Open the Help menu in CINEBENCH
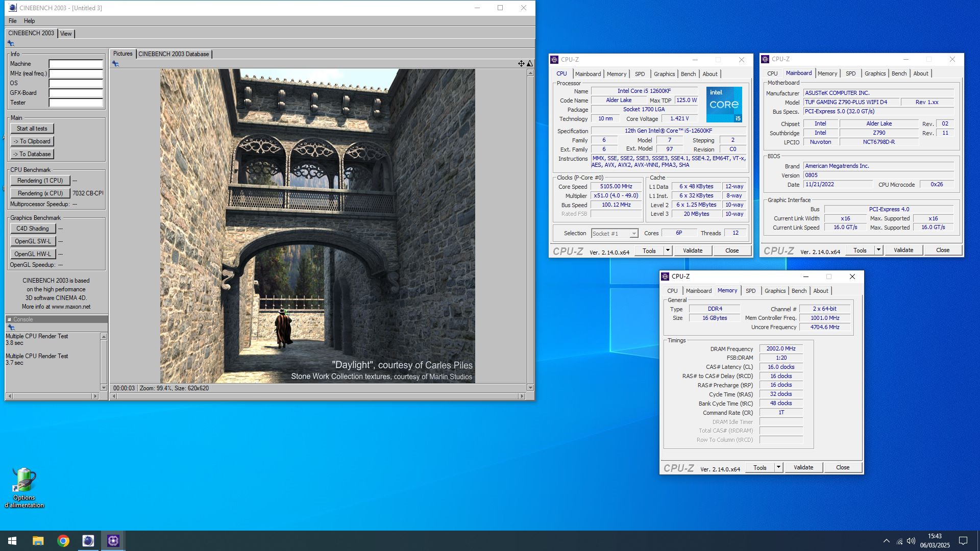 pos(30,21)
